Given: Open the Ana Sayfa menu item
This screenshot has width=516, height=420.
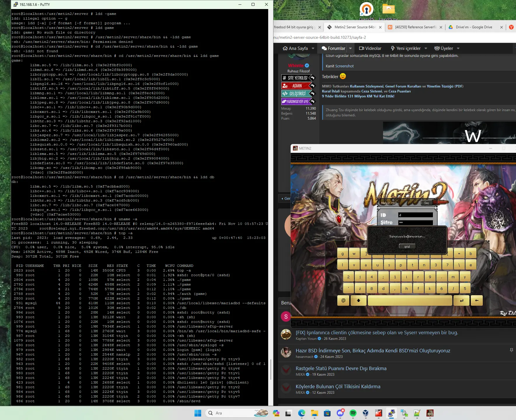Looking at the screenshot, I should coord(295,48).
